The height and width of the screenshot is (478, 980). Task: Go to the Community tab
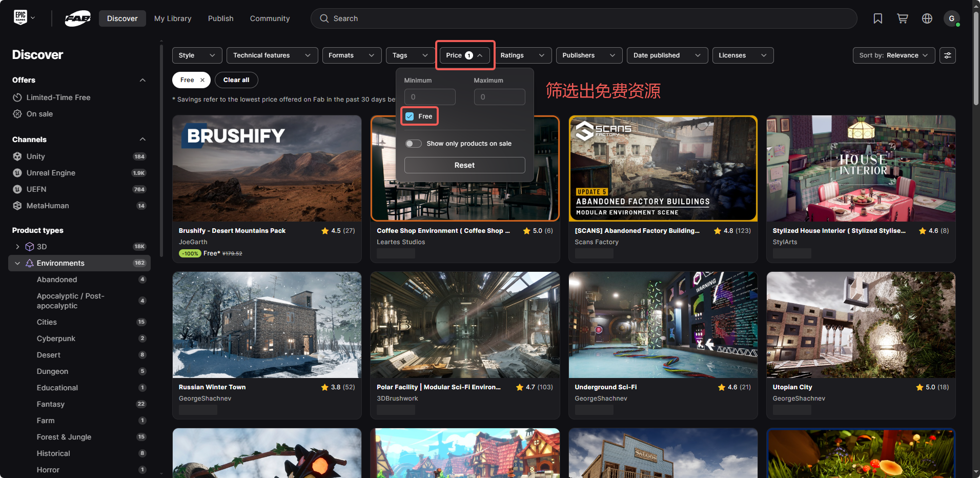270,18
